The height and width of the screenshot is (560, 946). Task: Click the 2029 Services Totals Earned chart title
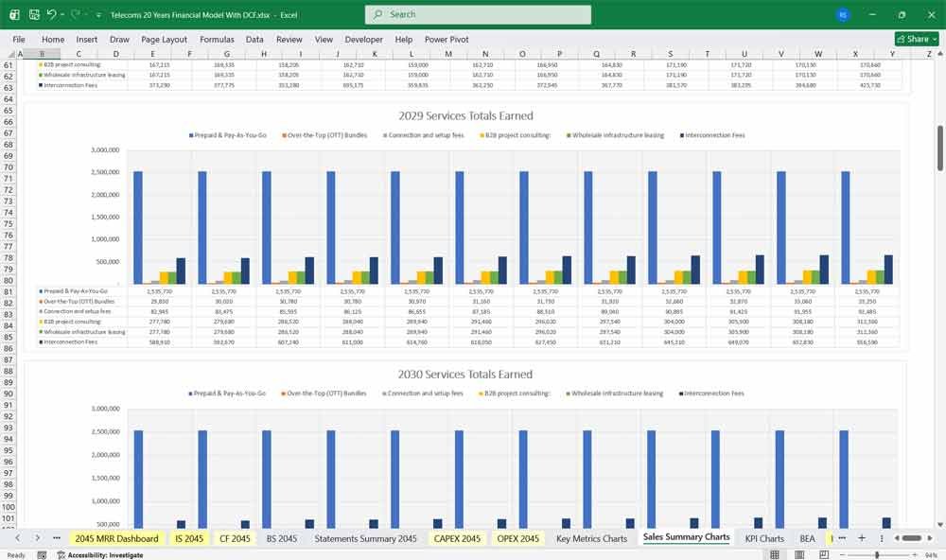tap(465, 115)
